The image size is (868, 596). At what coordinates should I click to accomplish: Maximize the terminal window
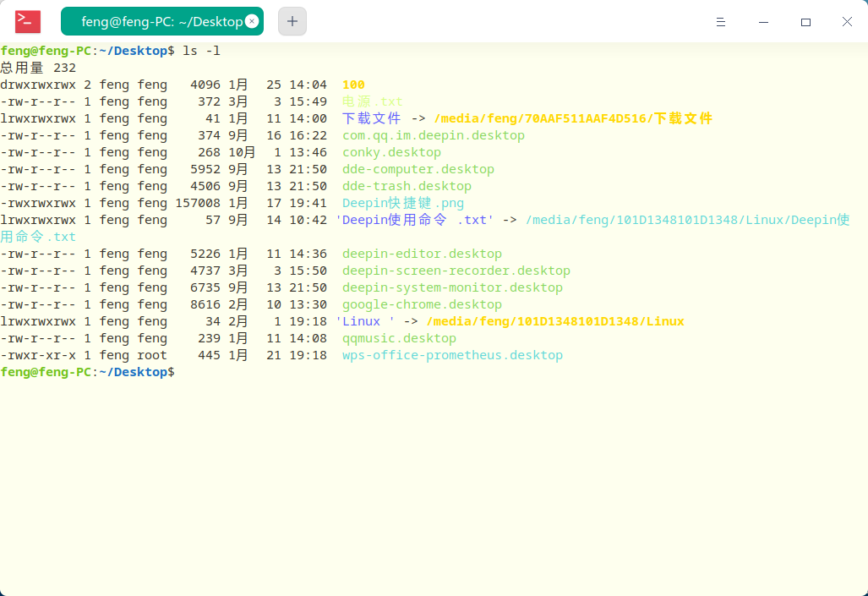pos(805,22)
